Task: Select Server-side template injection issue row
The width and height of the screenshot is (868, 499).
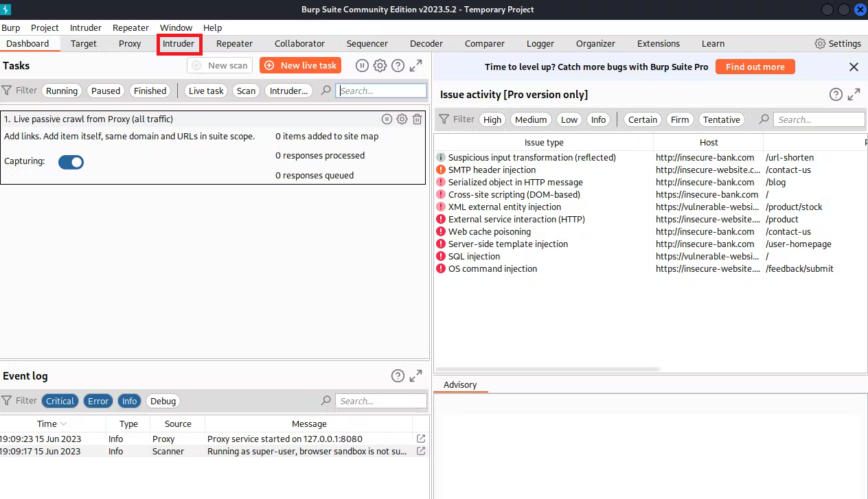Action: pyautogui.click(x=651, y=244)
